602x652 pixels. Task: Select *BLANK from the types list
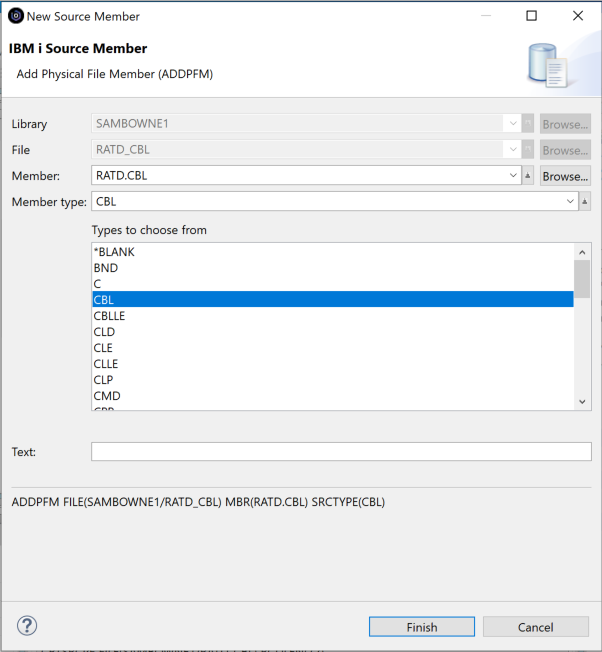114,252
